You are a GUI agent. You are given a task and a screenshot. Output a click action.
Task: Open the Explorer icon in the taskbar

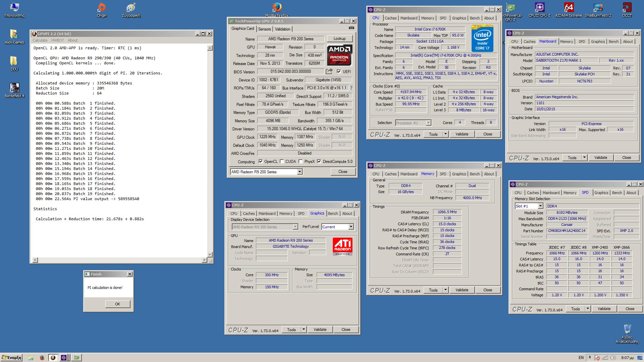pos(31,358)
